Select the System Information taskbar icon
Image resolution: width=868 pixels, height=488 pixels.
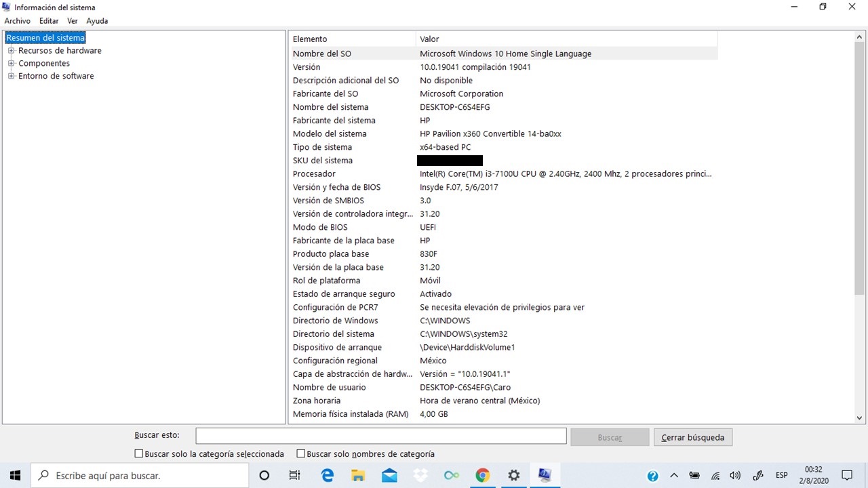coord(545,475)
